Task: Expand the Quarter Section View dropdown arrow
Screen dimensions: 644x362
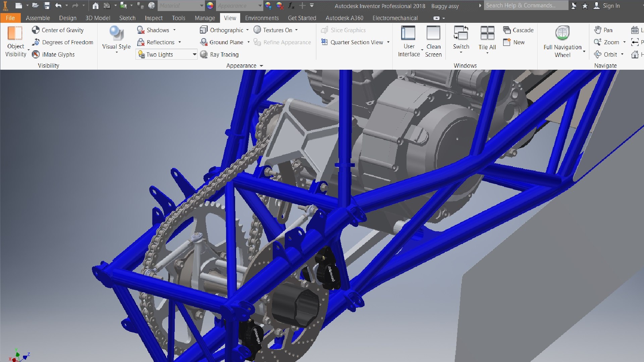Action: [388, 42]
